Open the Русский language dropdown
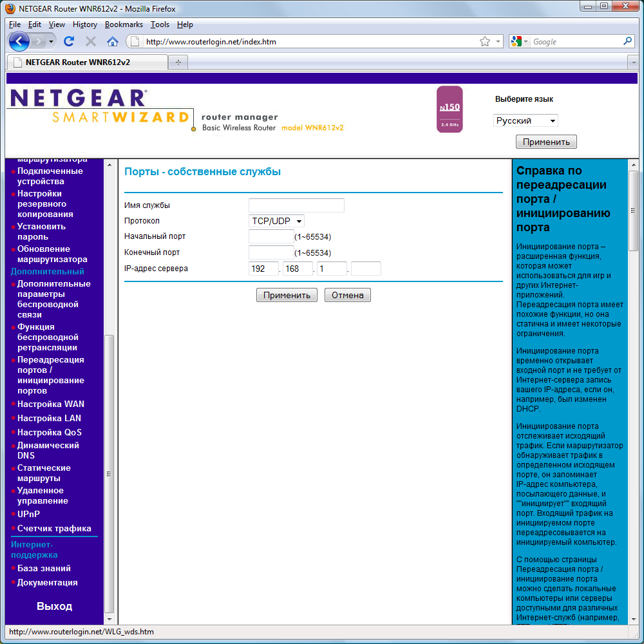 526,121
